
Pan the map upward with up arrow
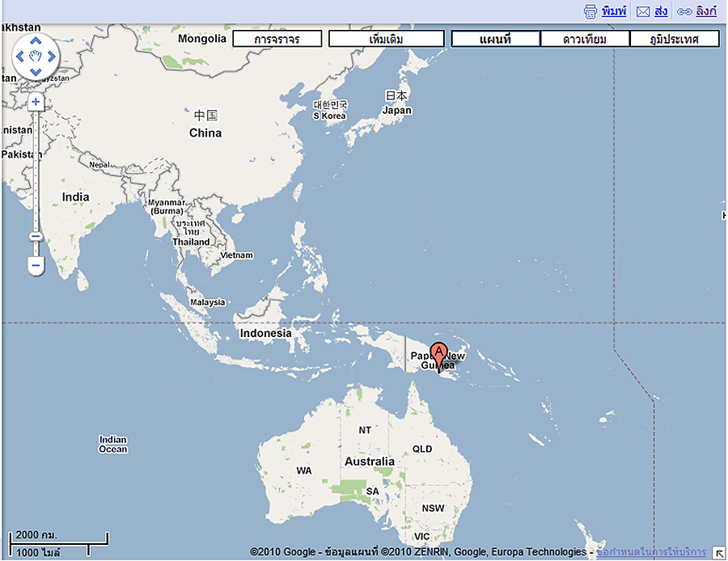coord(36,41)
